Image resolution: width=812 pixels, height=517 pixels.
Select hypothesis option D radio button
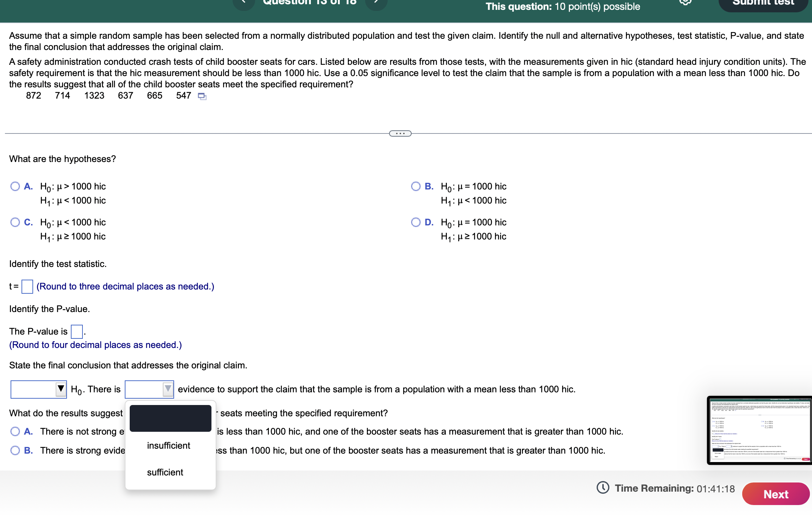[x=416, y=222]
